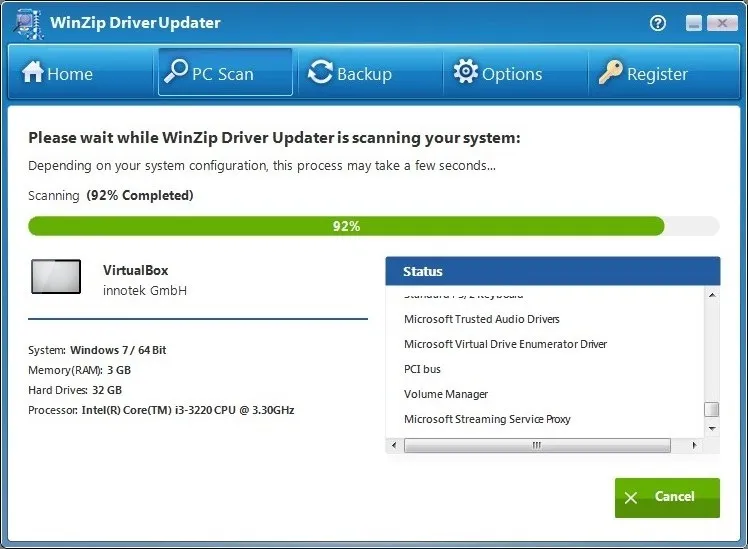Select Microsoft Trusted Audio Drivers row
This screenshot has height=549, width=748.
(x=481, y=319)
